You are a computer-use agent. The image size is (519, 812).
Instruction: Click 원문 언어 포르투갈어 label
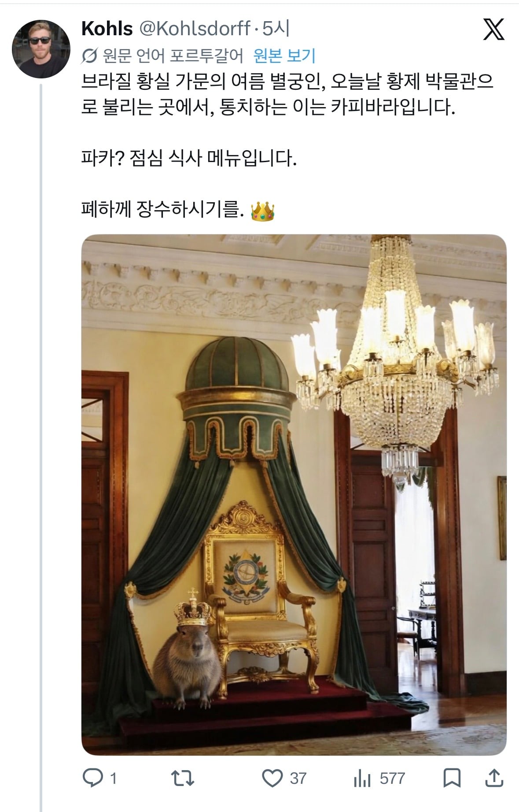click(x=173, y=56)
